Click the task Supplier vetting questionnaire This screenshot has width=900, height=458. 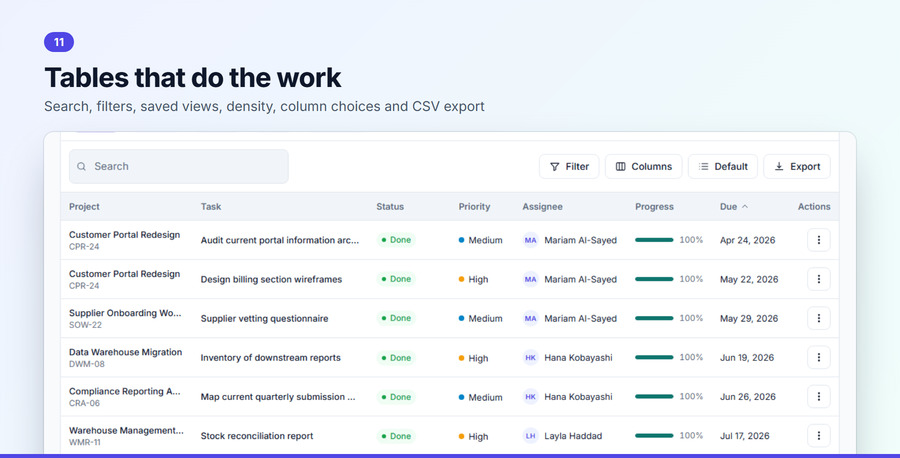coord(264,319)
